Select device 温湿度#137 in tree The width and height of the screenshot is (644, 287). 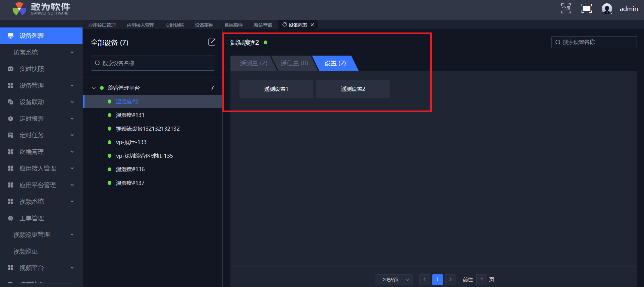130,183
